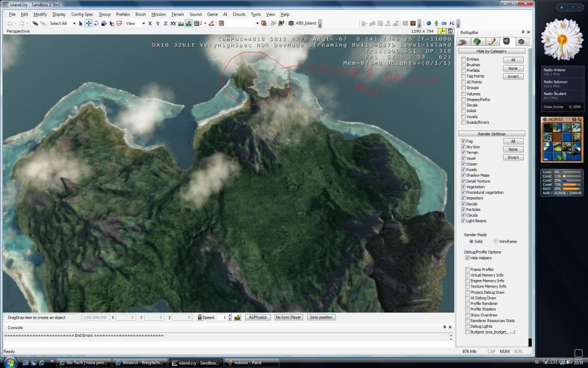This screenshot has height=368, width=588.
Task: Click All button in Hide by Category
Action: pyautogui.click(x=513, y=60)
